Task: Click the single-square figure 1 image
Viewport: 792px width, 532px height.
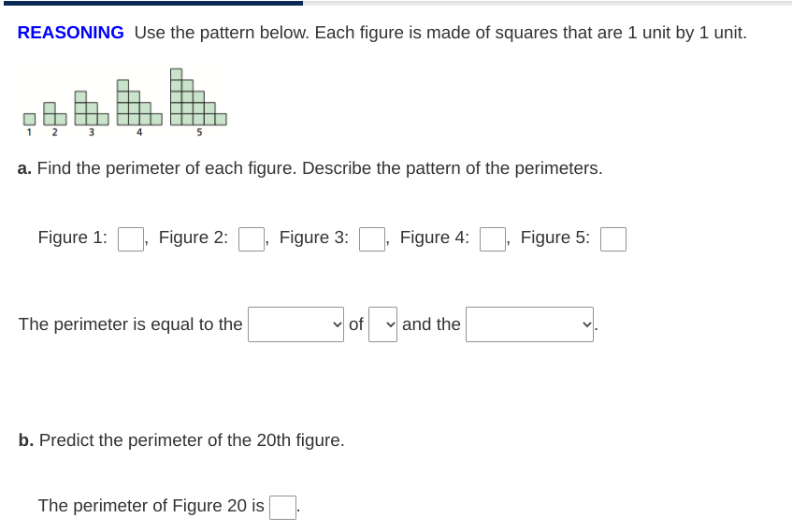Action: point(29,120)
